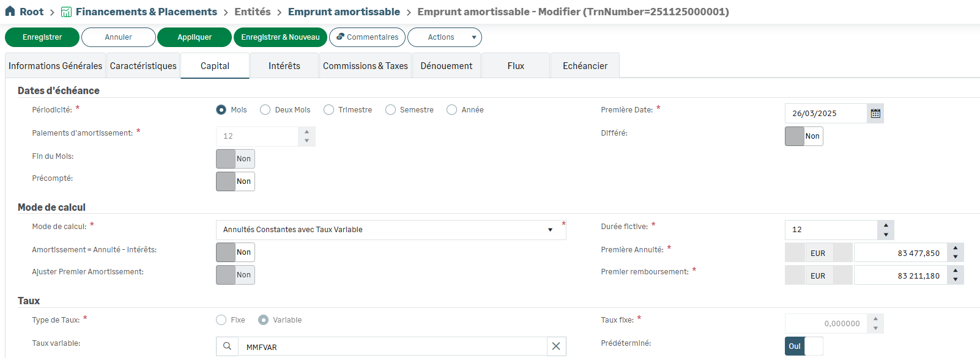The height and width of the screenshot is (358, 980).
Task: Enable the Différé toggle
Action: [x=804, y=136]
